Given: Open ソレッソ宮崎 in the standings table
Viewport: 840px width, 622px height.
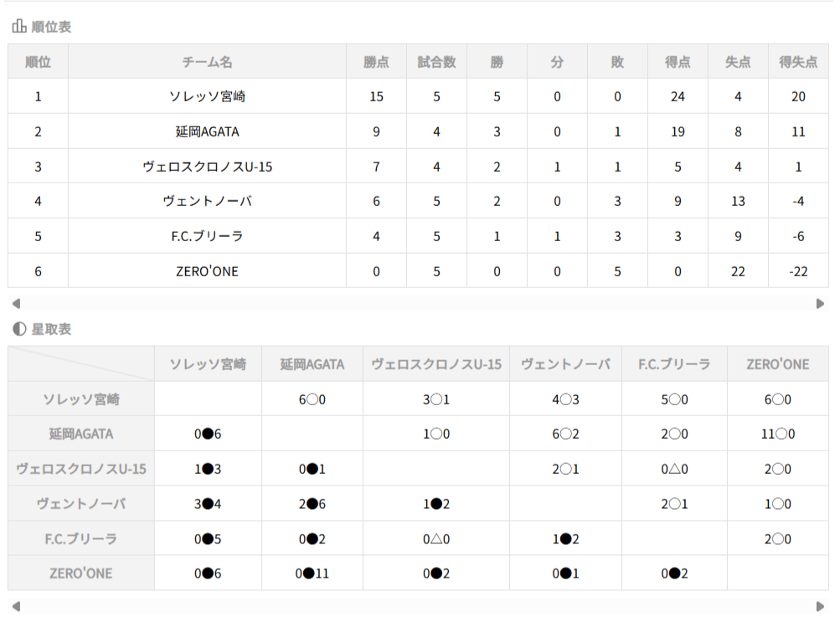Looking at the screenshot, I should (x=207, y=96).
